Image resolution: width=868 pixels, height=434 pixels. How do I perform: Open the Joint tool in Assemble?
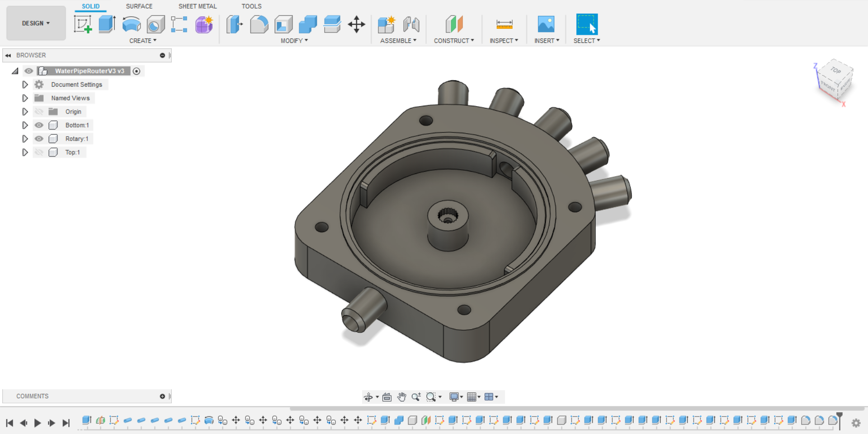[411, 24]
